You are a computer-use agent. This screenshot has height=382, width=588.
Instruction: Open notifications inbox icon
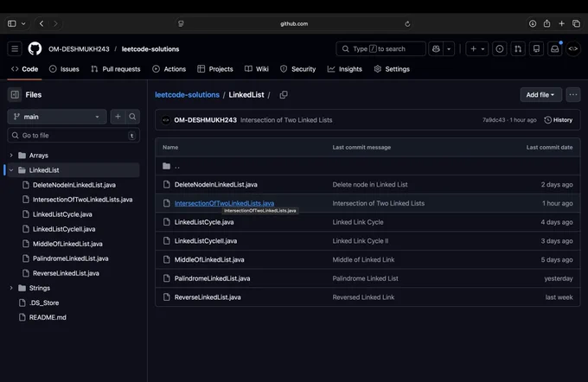(x=554, y=48)
